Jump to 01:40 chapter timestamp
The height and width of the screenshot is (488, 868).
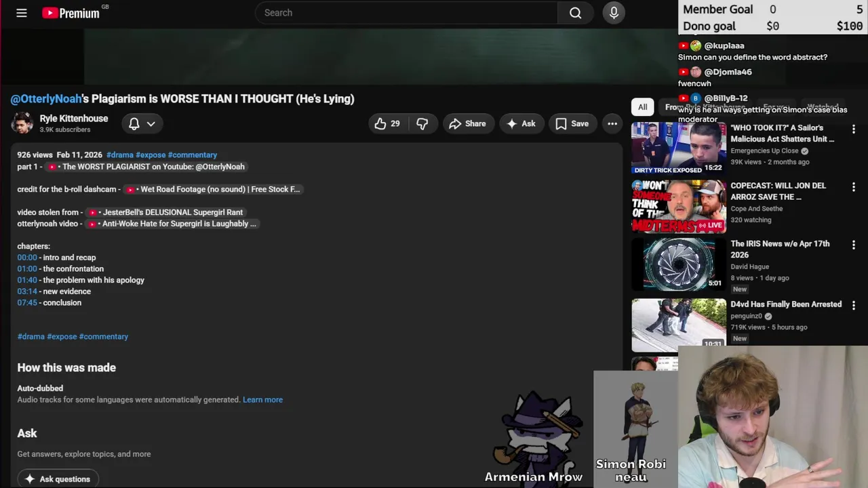point(27,280)
